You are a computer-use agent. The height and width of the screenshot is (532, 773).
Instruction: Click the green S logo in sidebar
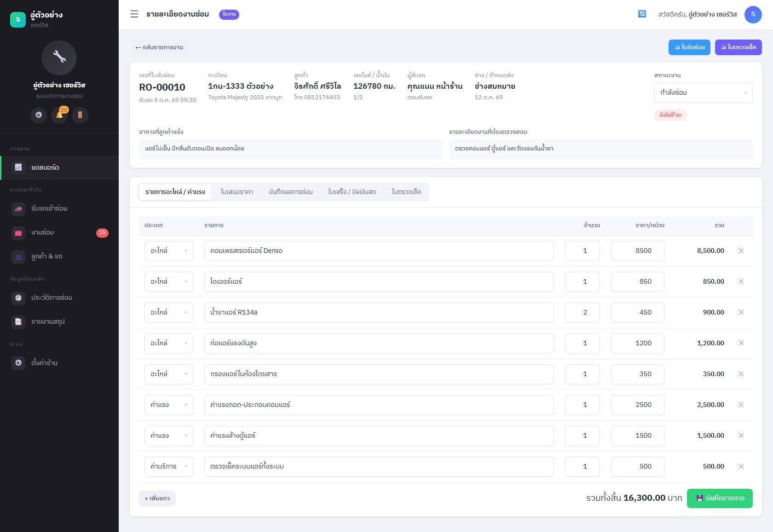tap(18, 19)
